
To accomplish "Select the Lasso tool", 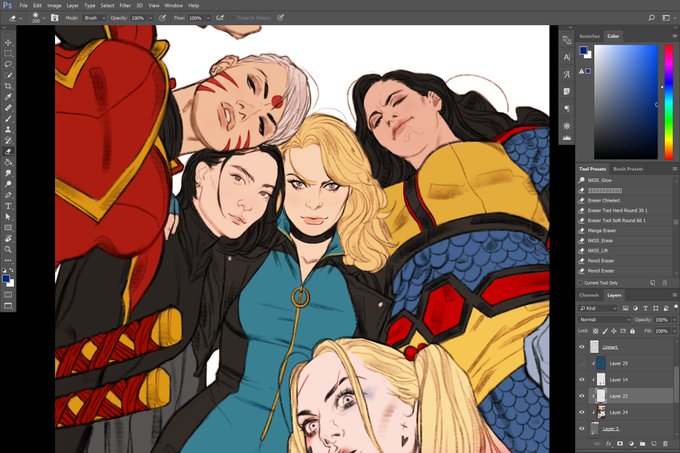I will (8, 64).
